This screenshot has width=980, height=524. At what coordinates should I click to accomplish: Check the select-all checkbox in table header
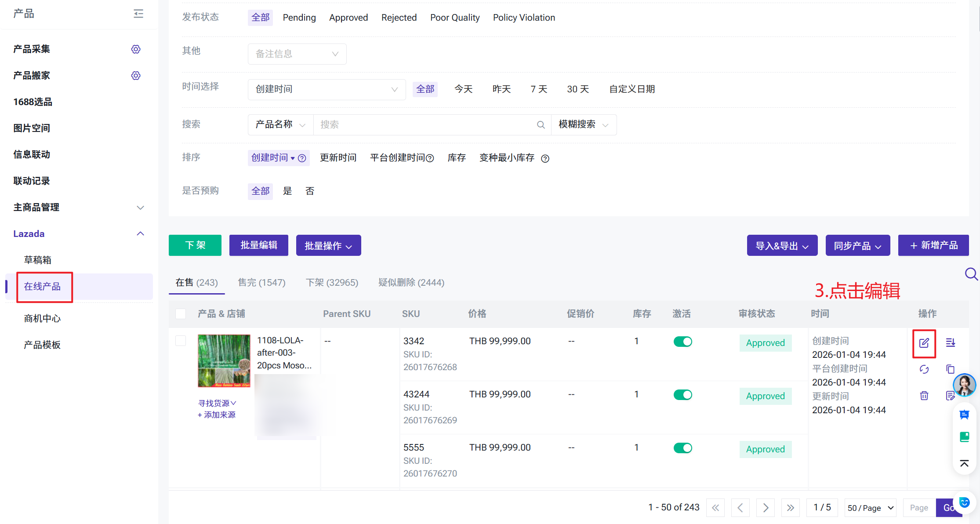tap(181, 314)
